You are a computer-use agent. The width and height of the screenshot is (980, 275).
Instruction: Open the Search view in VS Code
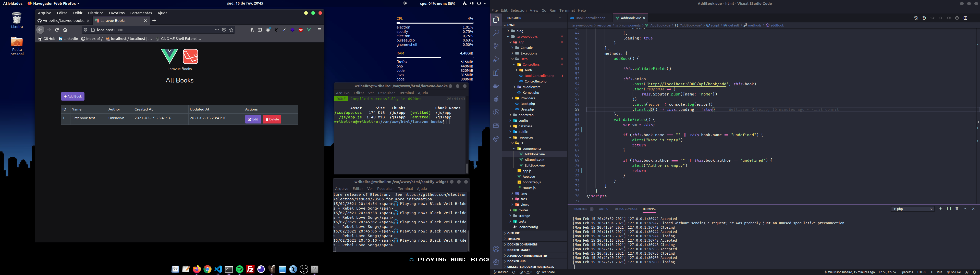496,33
